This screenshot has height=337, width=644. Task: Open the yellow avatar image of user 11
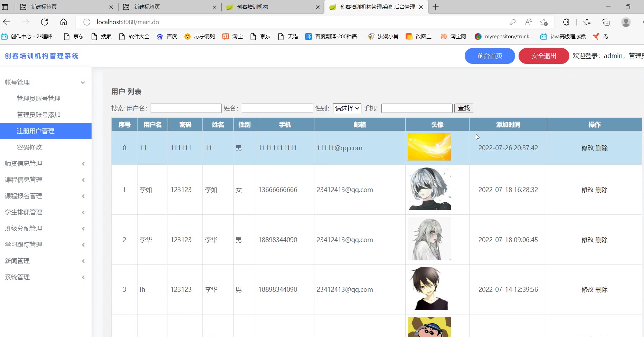coord(429,147)
